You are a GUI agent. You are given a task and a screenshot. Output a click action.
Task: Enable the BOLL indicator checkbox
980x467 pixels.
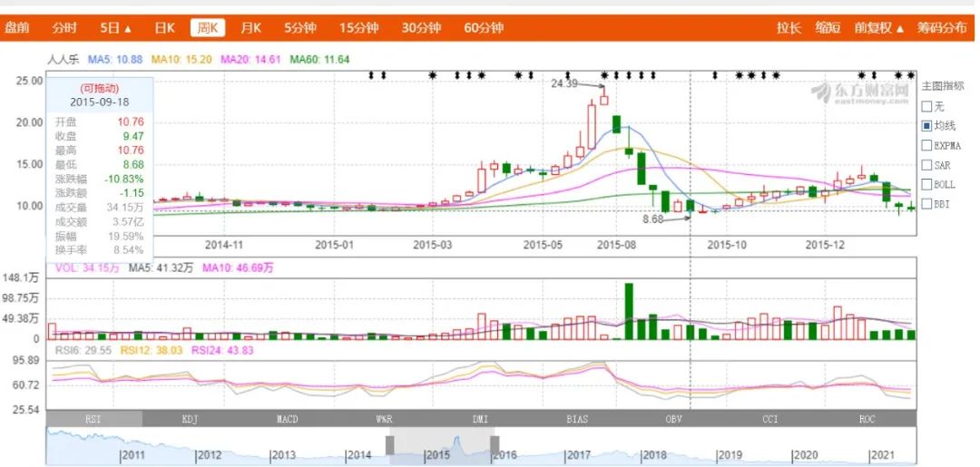click(x=926, y=184)
